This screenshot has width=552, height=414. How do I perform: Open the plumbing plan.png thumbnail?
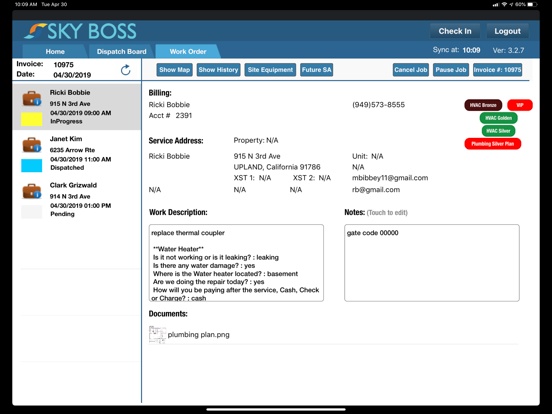pyautogui.click(x=157, y=334)
